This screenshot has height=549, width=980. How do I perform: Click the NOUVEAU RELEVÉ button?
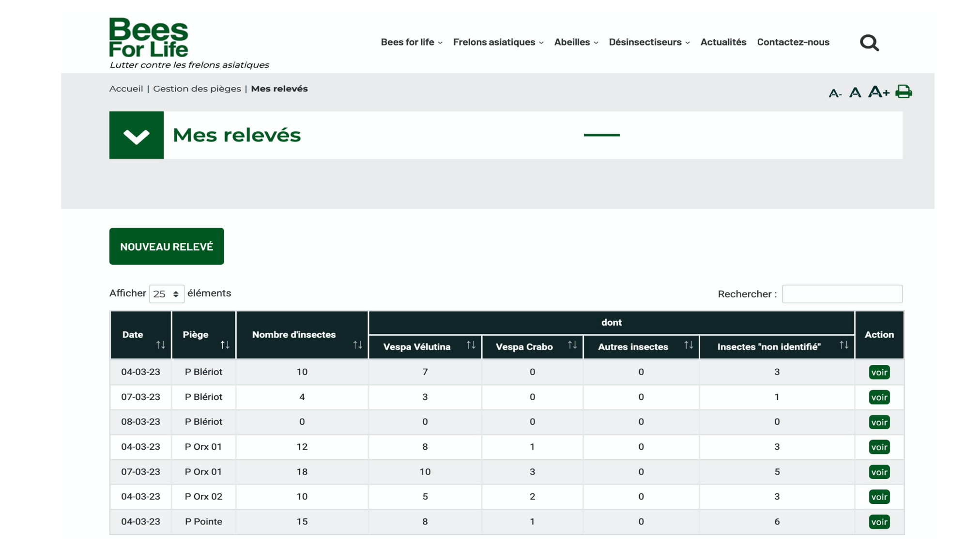167,246
